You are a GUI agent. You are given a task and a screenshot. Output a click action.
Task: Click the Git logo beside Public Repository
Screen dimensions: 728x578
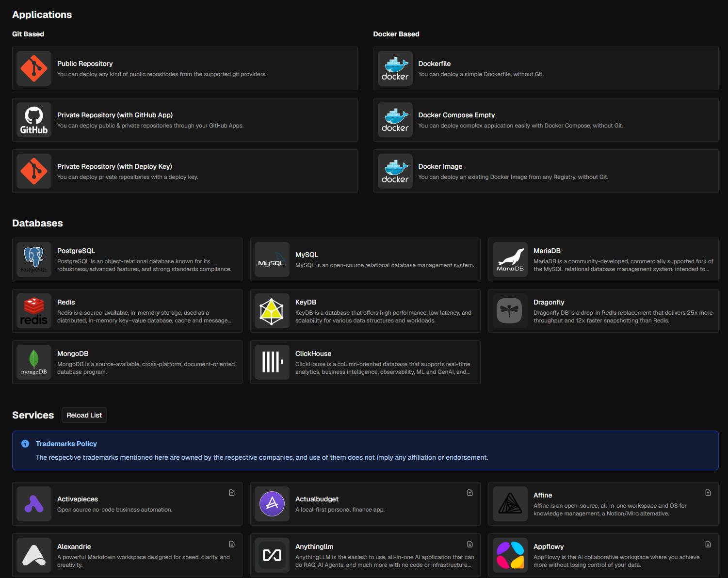34,68
